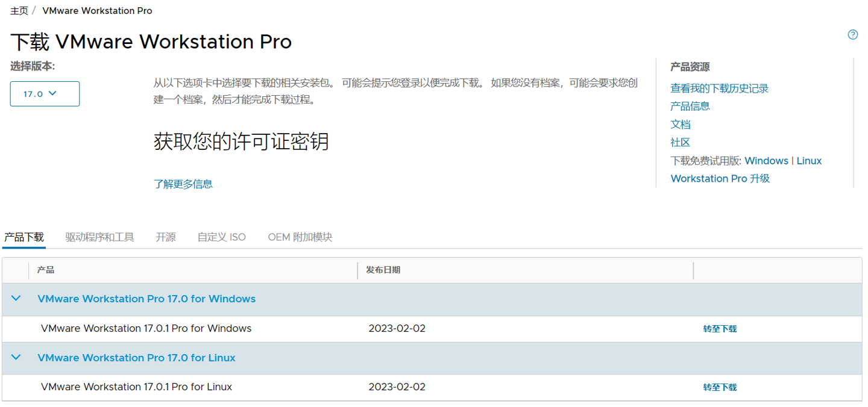Open 查看我的下载历史记录 link
868x407 pixels.
tap(719, 89)
